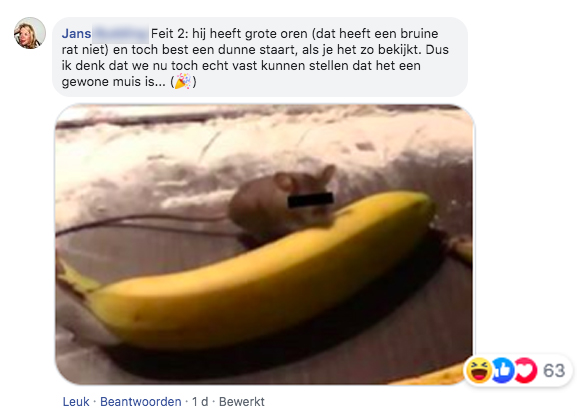Click the laughing Haha reaction emoji

pyautogui.click(x=479, y=370)
